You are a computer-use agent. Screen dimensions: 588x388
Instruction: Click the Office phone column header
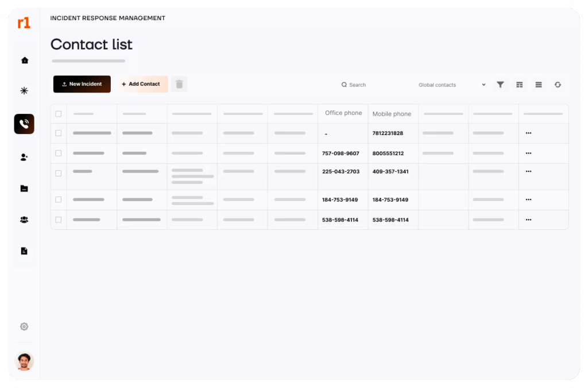[x=343, y=113]
